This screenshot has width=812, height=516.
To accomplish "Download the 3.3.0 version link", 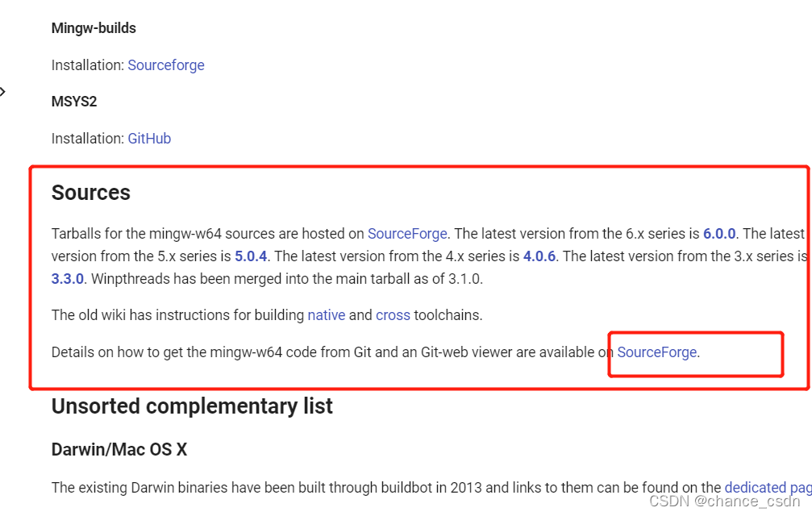I will [x=67, y=279].
